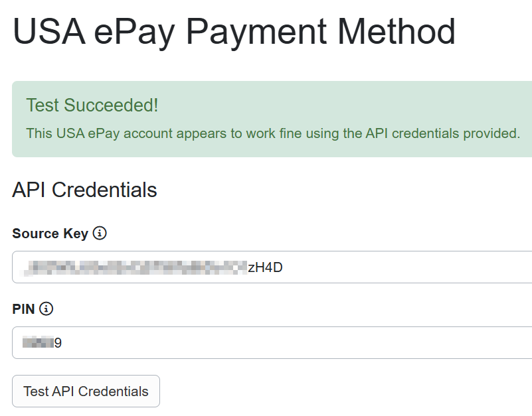Viewport: 532px width, 416px height.
Task: Click the USA ePay Payment Method heading
Action: (x=234, y=31)
